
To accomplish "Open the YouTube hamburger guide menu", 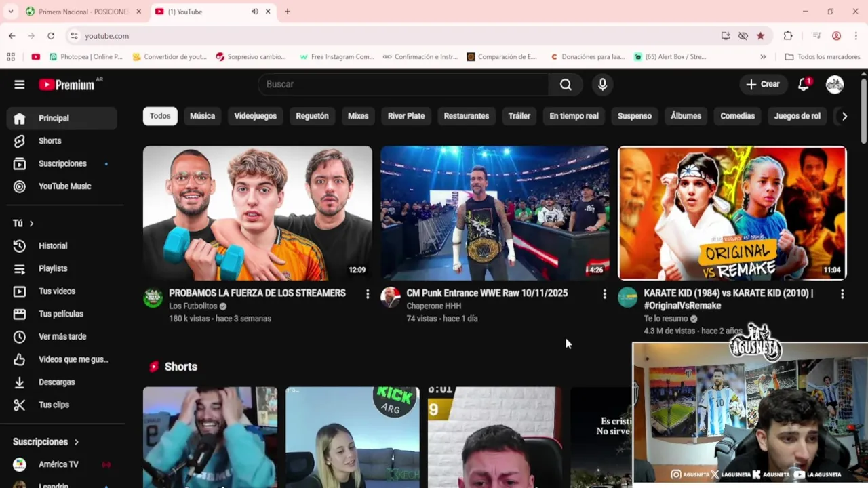I will (19, 85).
